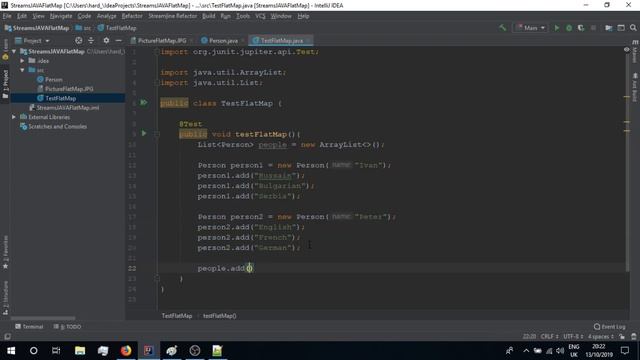Screen dimensions: 640x360
Task: Open the 4 spaces indent selector
Action: pos(600,337)
